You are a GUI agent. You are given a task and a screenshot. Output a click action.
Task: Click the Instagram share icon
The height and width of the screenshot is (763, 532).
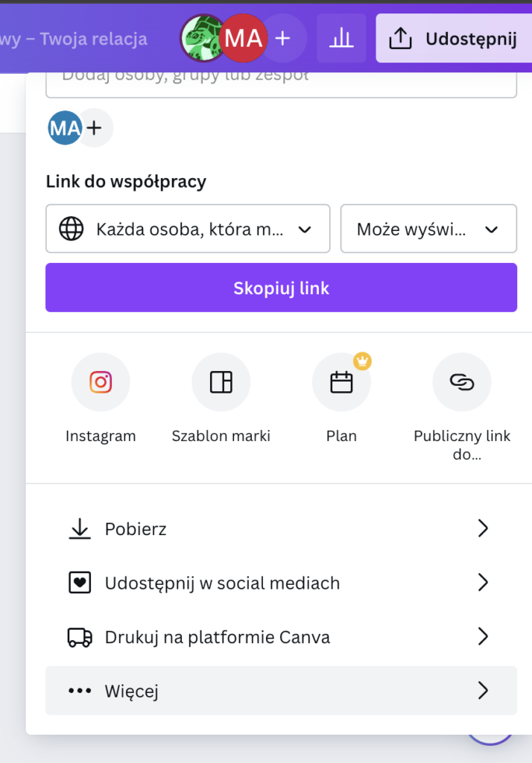(x=101, y=382)
